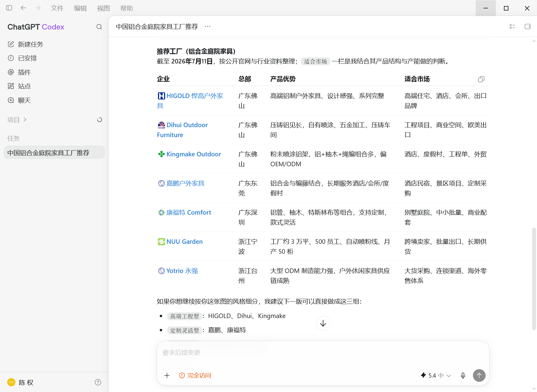Open NUU Garden link
Viewport: 537px width, 392px height.
coord(180,242)
